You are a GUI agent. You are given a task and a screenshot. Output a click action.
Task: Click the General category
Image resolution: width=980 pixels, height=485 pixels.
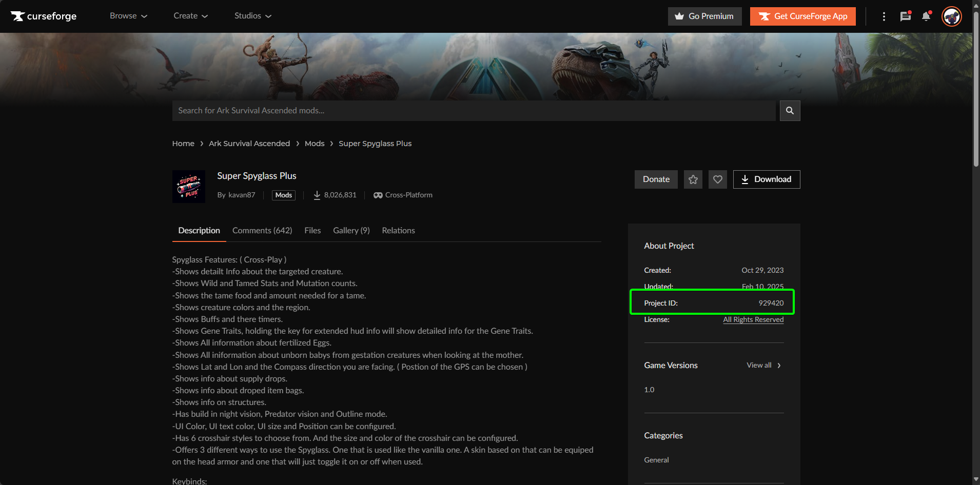click(656, 460)
